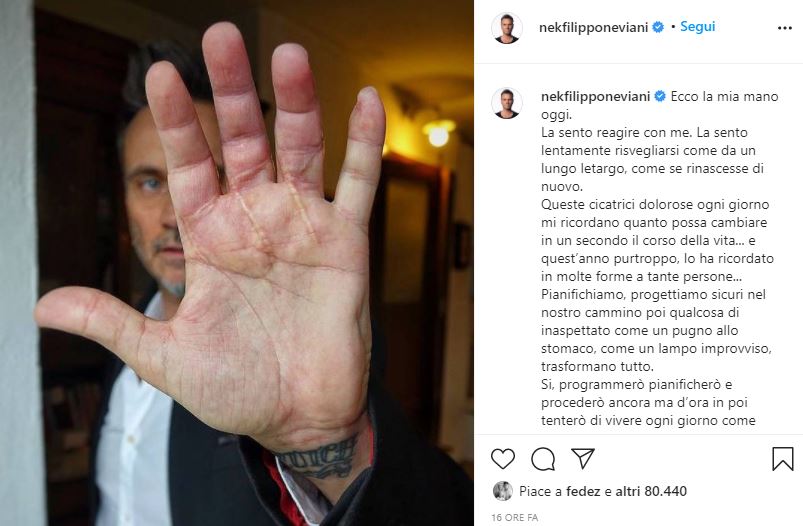Image resolution: width=803 pixels, height=526 pixels.
Task: Click the verified badge in the header
Action: (x=658, y=27)
